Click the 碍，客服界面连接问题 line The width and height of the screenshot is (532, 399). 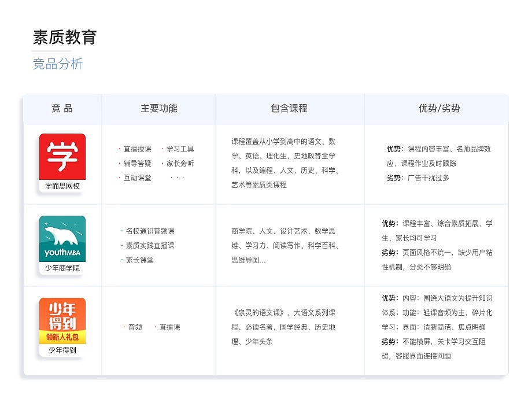coord(416,356)
